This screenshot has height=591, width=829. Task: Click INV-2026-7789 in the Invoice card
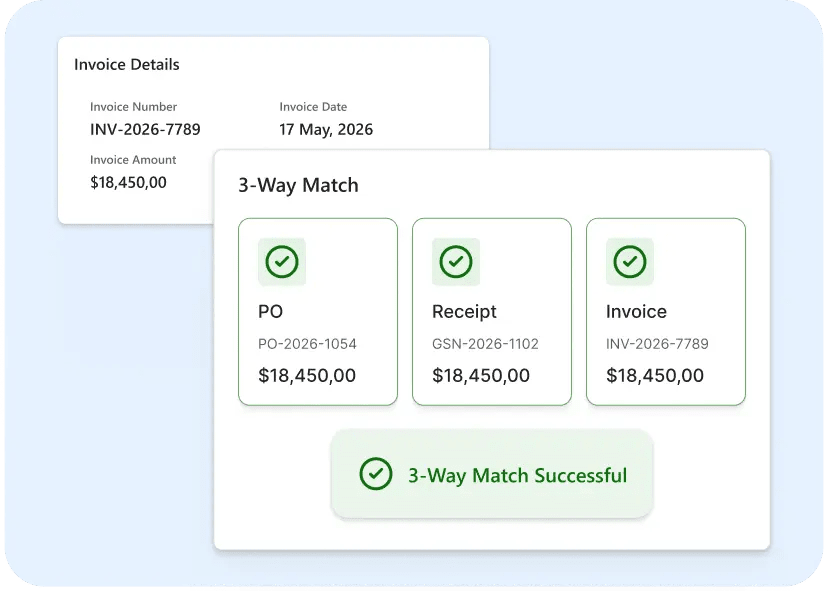pos(657,344)
